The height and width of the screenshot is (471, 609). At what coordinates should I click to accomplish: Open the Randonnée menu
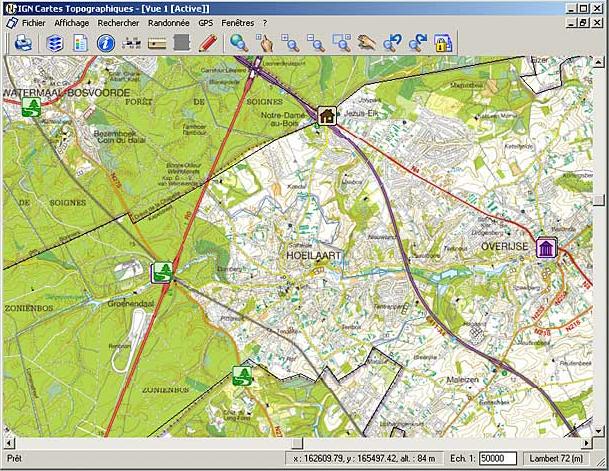(169, 23)
